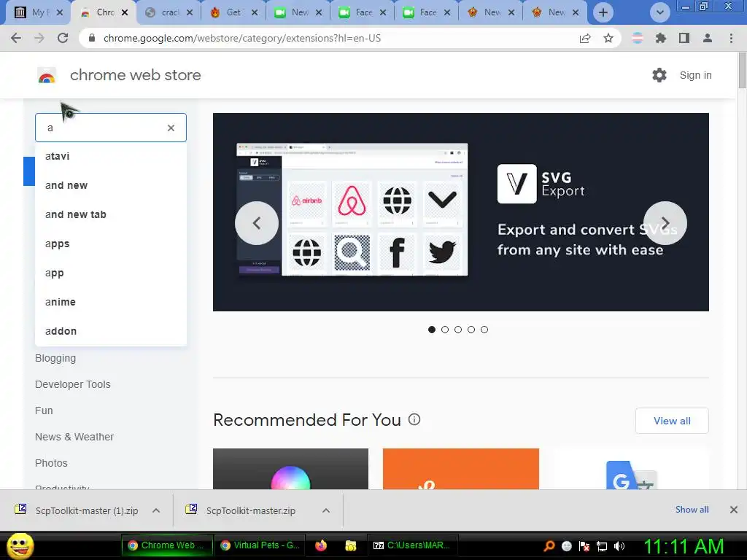
Task: Select the second carousel dot
Action: click(445, 330)
